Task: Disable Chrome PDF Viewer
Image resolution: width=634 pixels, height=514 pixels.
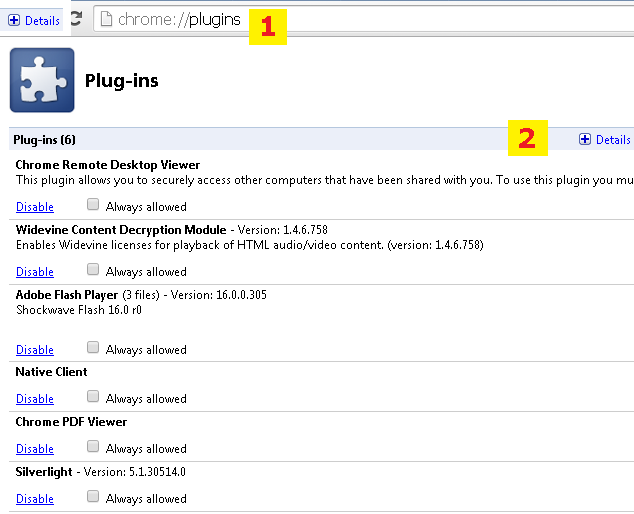Action: (x=35, y=449)
